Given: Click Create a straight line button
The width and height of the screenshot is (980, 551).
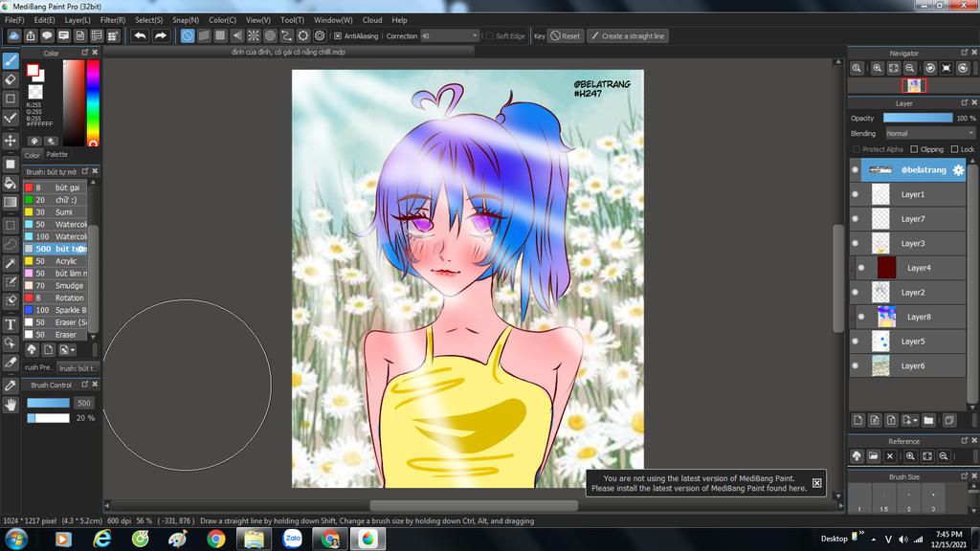Looking at the screenshot, I should (628, 36).
